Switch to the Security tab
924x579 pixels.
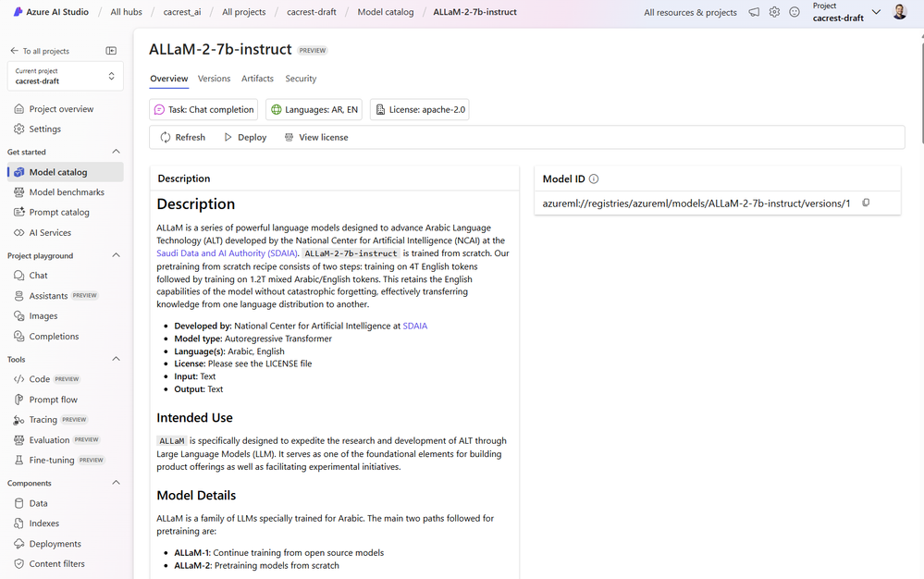point(301,79)
